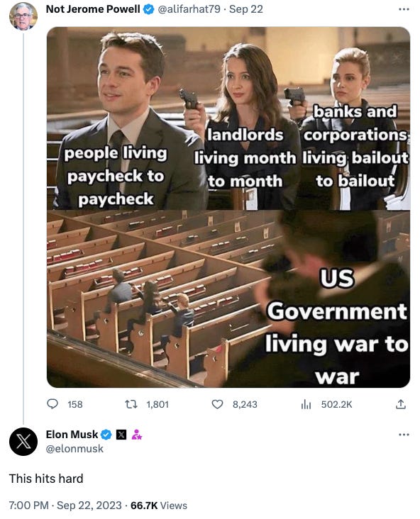Viewport: 420px width, 519px height.
Task: Open the Sep 22 timestamp link
Action: point(246,9)
